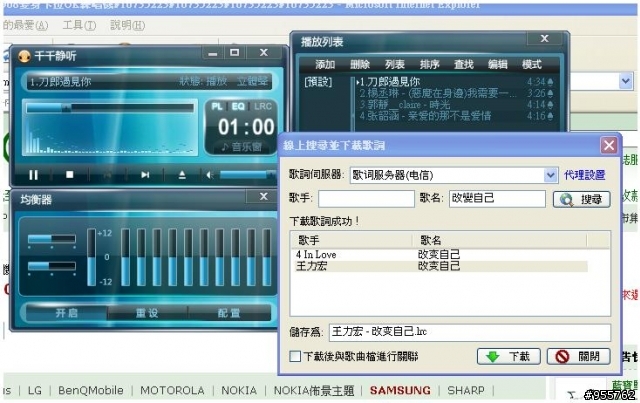Adjust the volume slider in player
Image resolution: width=640 pixels, height=403 pixels.
[x=247, y=175]
